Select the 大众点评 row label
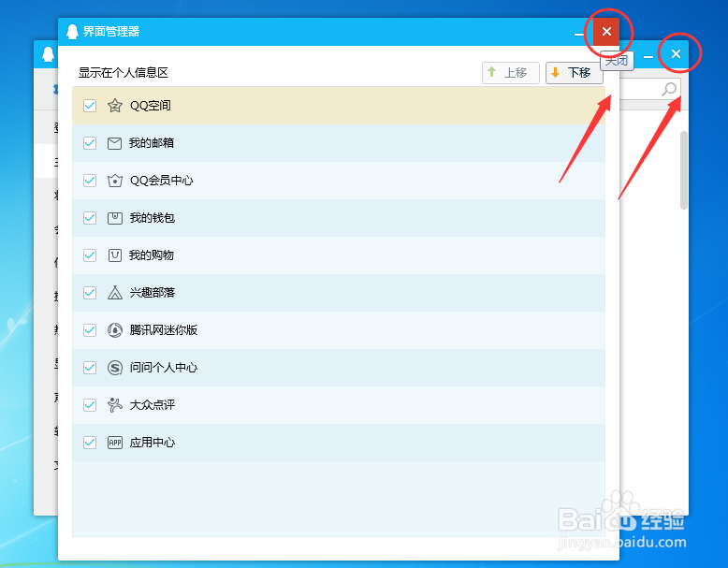Image resolution: width=728 pixels, height=568 pixels. click(153, 405)
